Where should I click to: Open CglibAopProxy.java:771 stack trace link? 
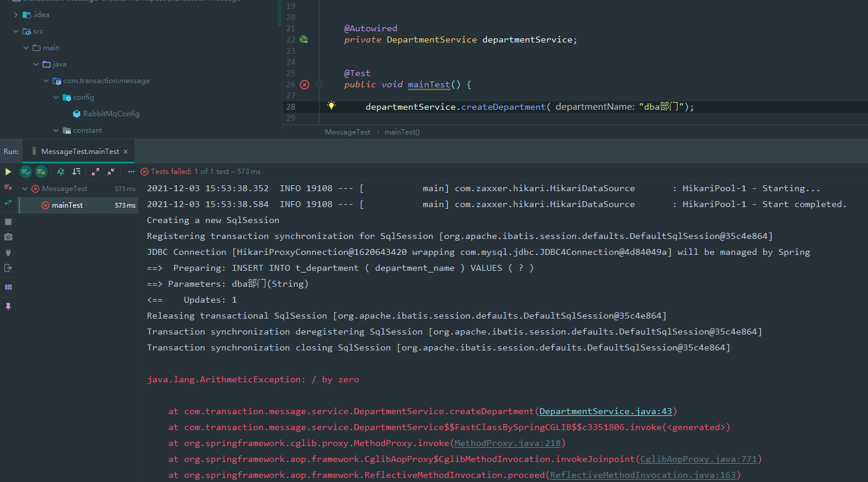coord(699,459)
